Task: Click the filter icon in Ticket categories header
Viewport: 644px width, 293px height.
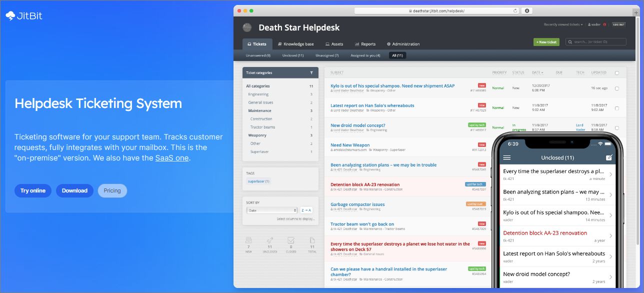Action: [x=311, y=73]
